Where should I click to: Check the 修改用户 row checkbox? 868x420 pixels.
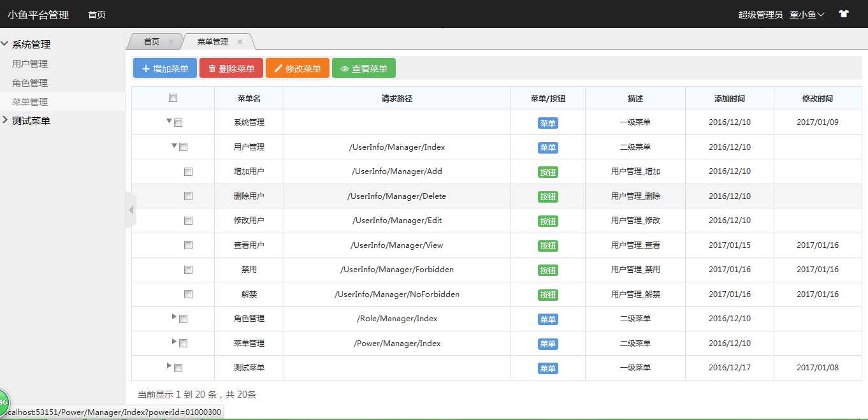tap(188, 221)
